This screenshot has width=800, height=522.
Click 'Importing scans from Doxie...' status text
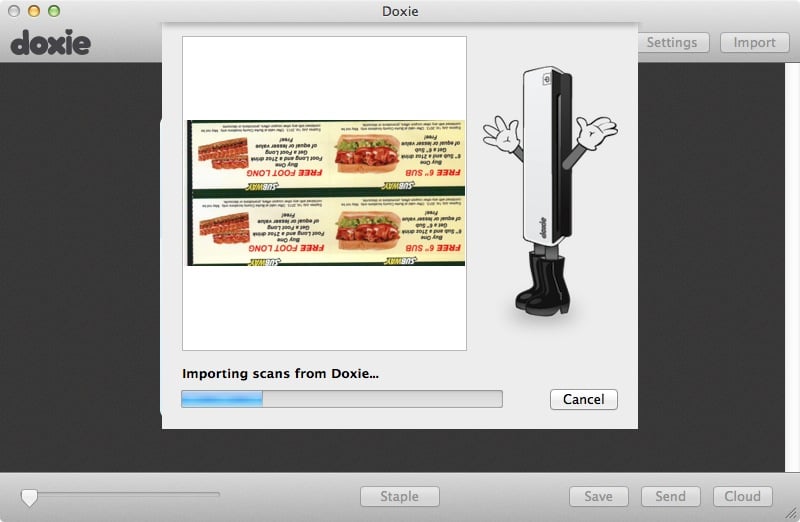coord(280,374)
